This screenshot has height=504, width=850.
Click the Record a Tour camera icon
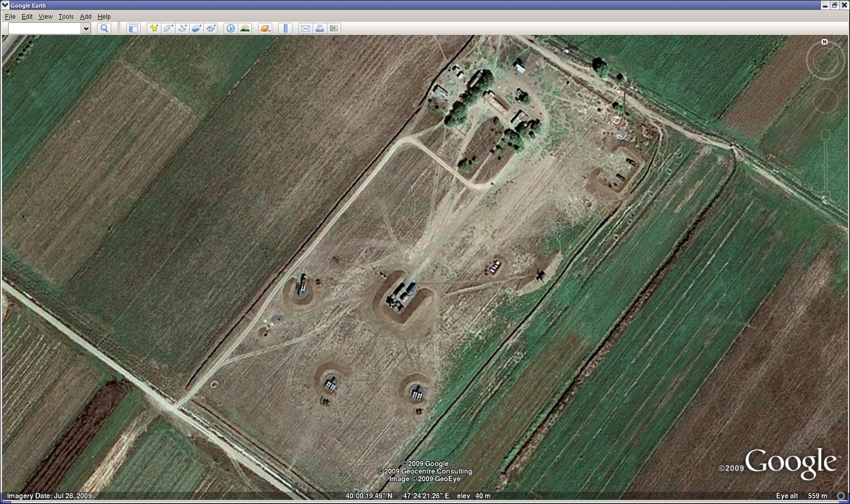[x=211, y=28]
